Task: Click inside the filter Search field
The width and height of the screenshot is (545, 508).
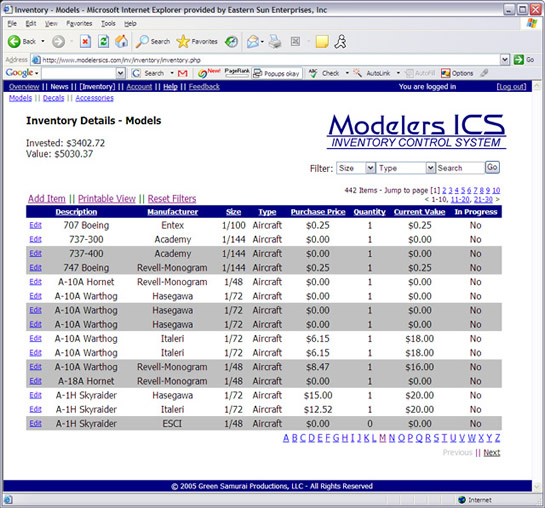Action: [x=460, y=168]
